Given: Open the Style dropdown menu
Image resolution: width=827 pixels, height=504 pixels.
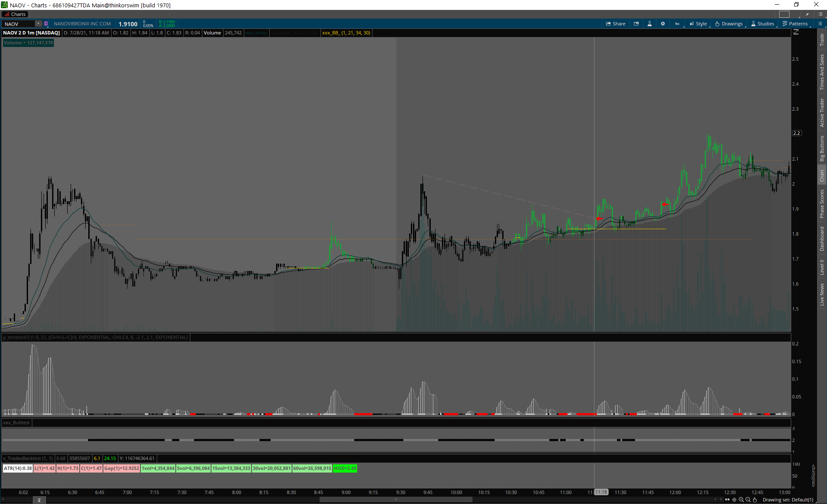Looking at the screenshot, I should [698, 24].
